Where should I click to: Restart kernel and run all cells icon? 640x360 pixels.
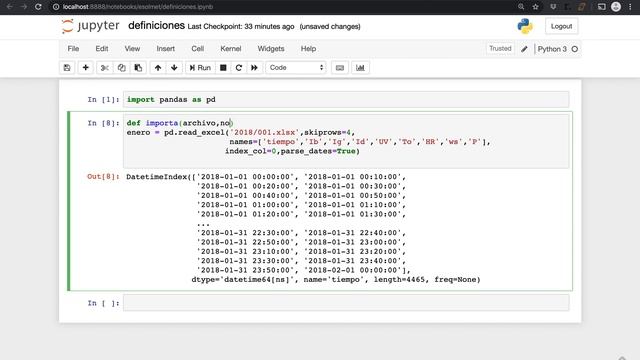[254, 68]
